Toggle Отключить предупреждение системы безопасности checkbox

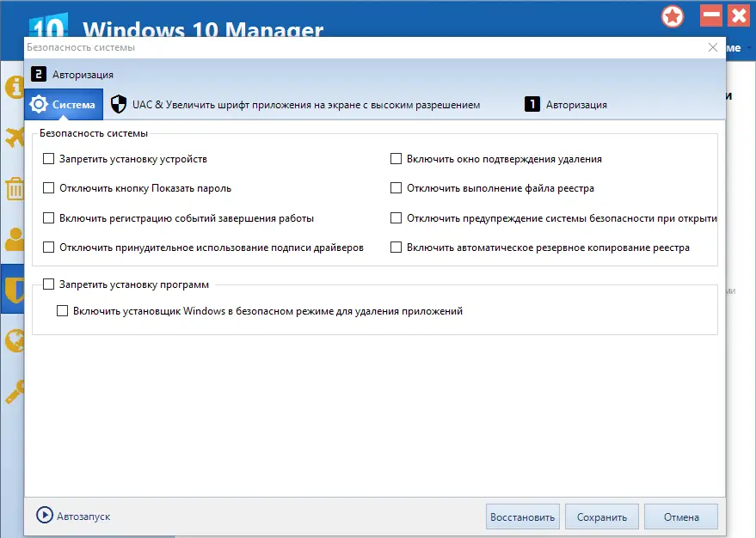pyautogui.click(x=396, y=218)
